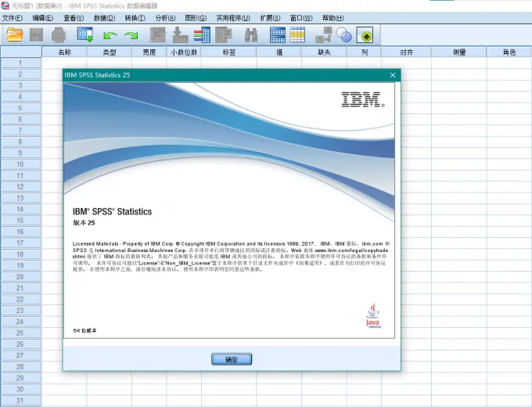This screenshot has height=407, width=532.
Task: Open the 图形(G) menu
Action: point(196,18)
